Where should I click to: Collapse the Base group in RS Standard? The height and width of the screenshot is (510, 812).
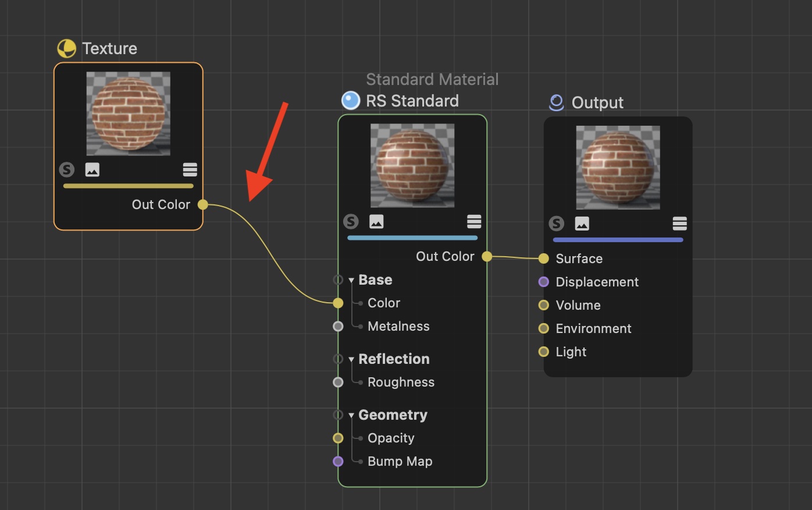(x=351, y=281)
